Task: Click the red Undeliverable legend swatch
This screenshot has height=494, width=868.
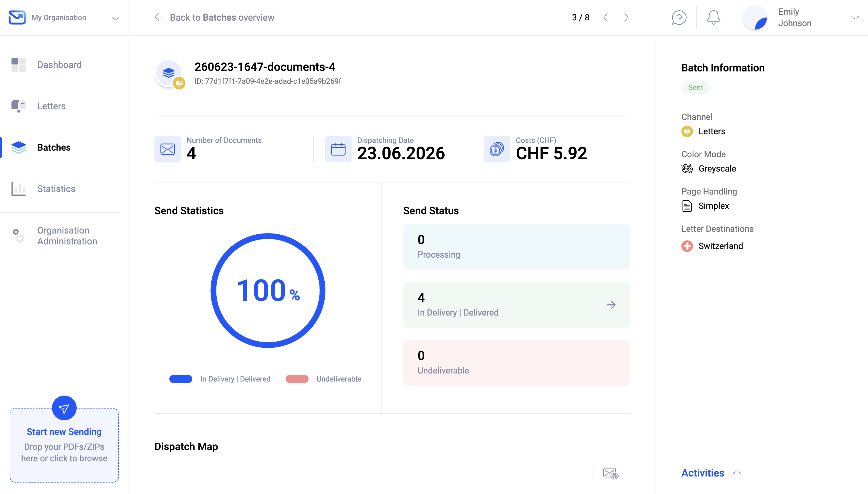Action: click(297, 379)
